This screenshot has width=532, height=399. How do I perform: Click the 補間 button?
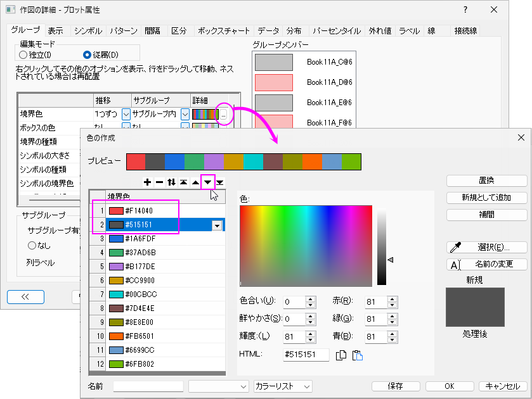(486, 215)
